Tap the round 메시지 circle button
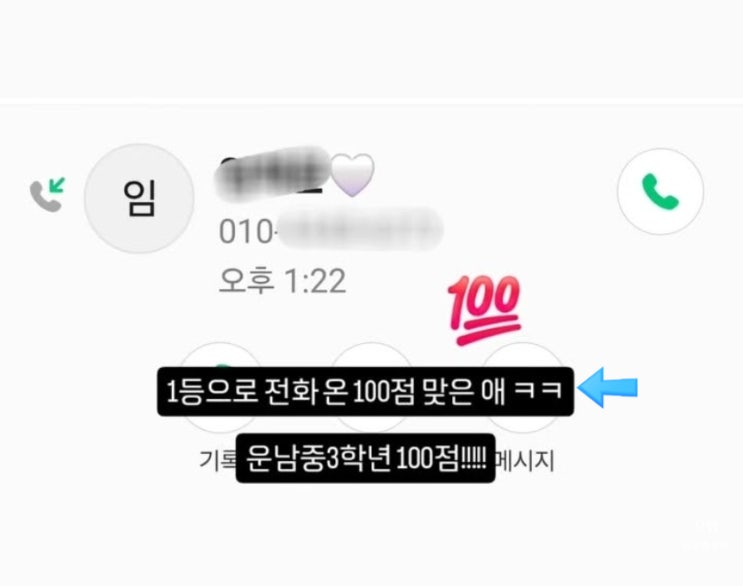Screen dimensions: 743x586 [x=523, y=387]
